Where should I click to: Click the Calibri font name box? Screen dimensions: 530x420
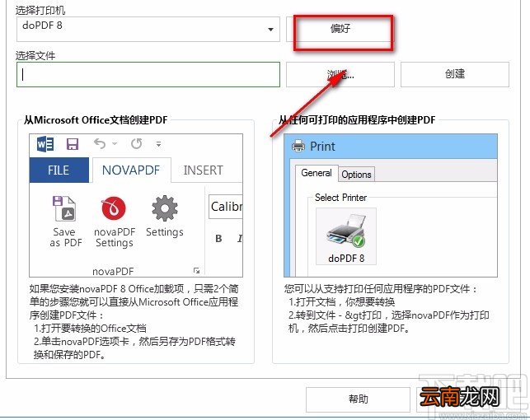(226, 206)
